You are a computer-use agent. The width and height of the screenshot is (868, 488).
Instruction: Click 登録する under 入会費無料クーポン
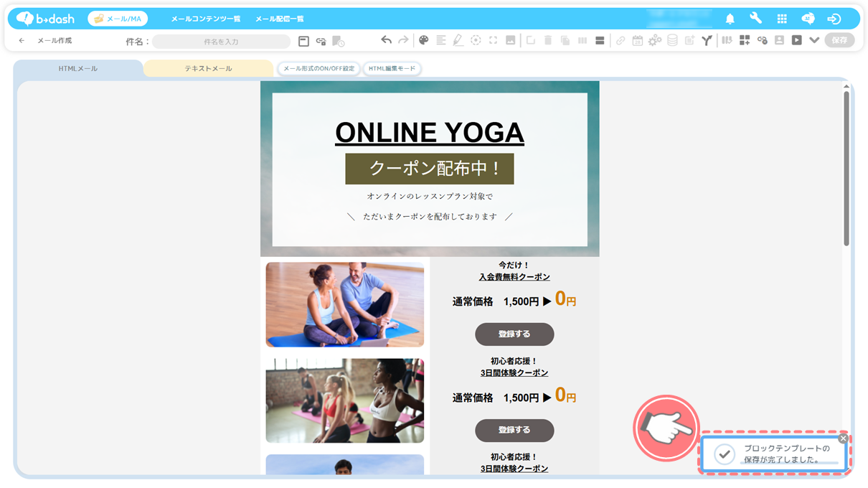514,334
